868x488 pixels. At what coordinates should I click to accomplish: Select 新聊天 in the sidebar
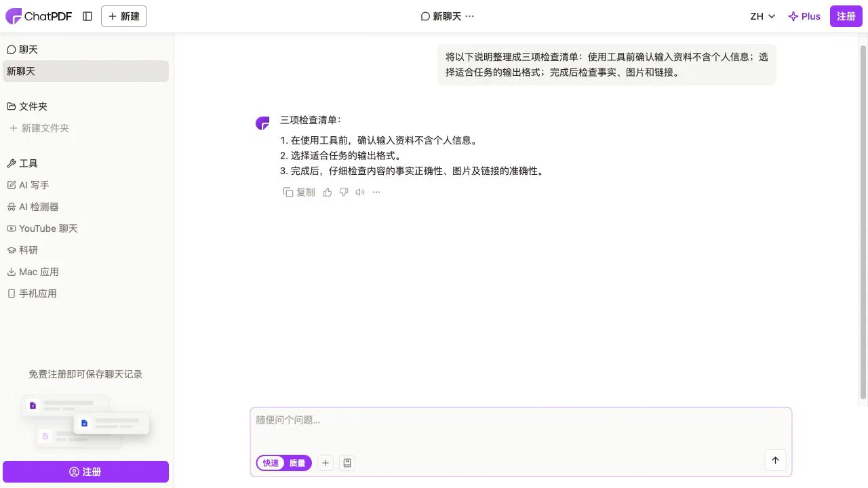pyautogui.click(x=85, y=71)
